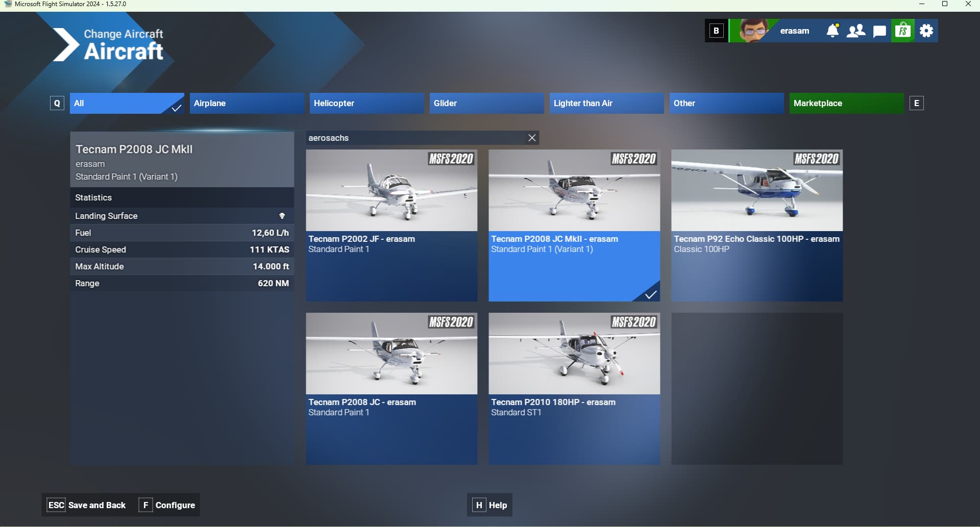Click the Range 620 NM row
The width and height of the screenshot is (980, 527).
point(182,283)
